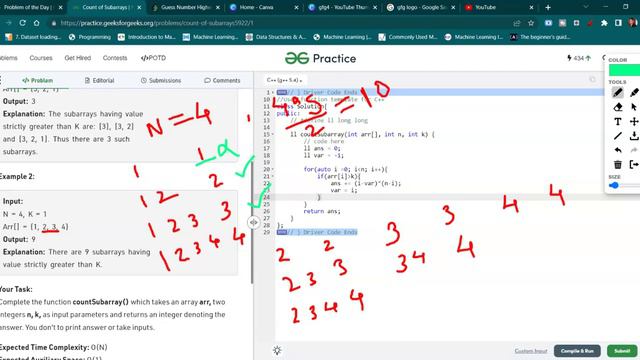Viewport: 640px width, 360px height.
Task: Select the pencil drawing tool
Action: [618, 93]
